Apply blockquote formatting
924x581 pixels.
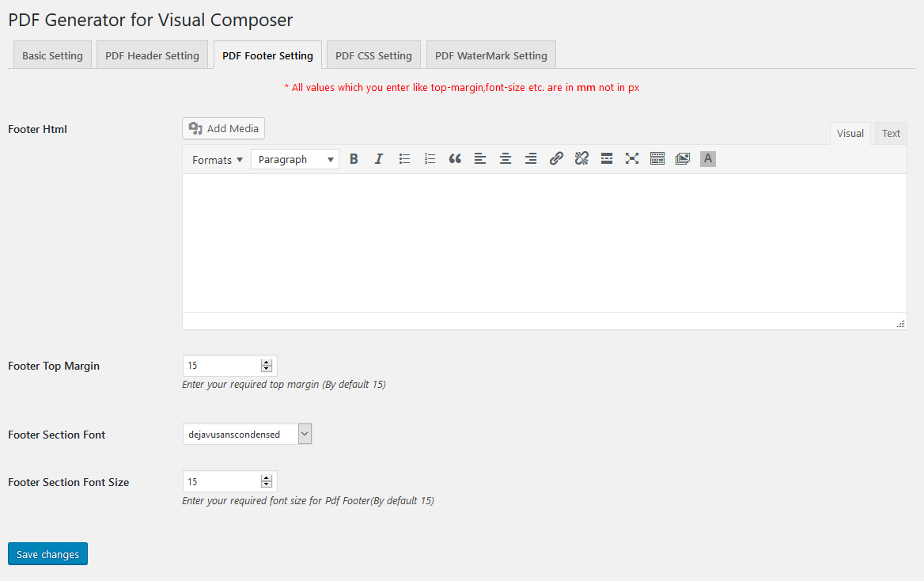pyautogui.click(x=455, y=158)
